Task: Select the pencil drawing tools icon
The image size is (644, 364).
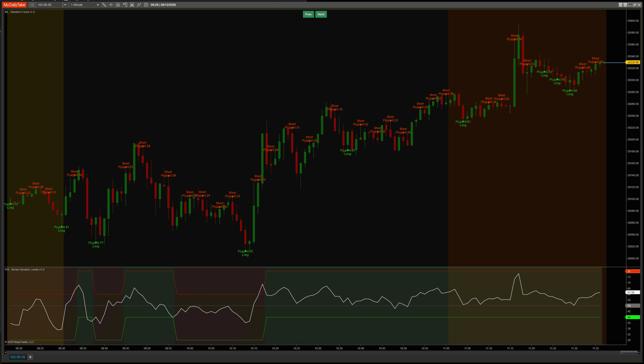Action: click(x=104, y=5)
